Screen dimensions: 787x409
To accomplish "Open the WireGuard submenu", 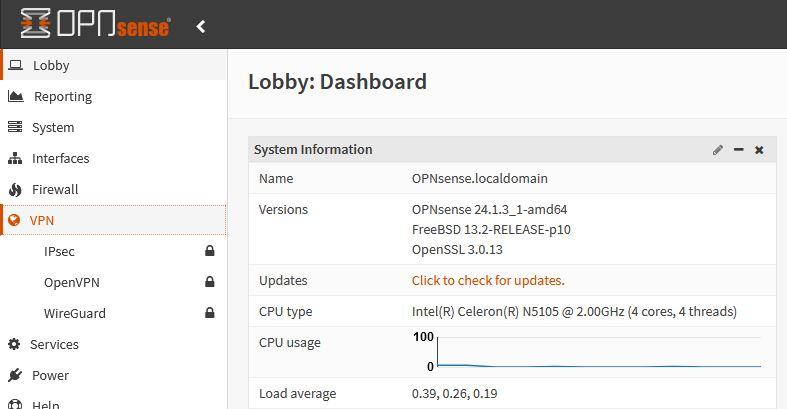I will 75,314.
